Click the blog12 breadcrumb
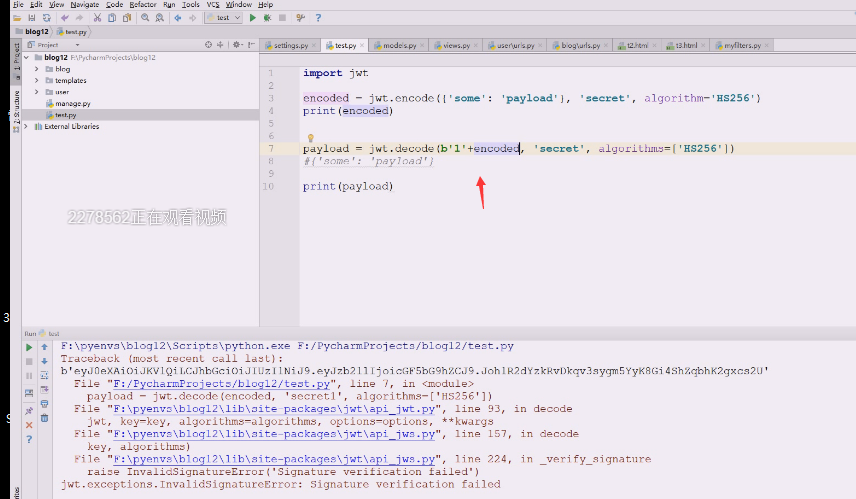The width and height of the screenshot is (856, 499). [x=32, y=32]
